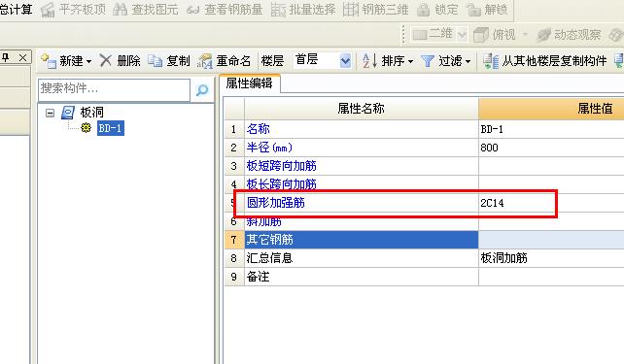Click the gear icon beside BD-1
The width and height of the screenshot is (624, 364).
[x=86, y=127]
